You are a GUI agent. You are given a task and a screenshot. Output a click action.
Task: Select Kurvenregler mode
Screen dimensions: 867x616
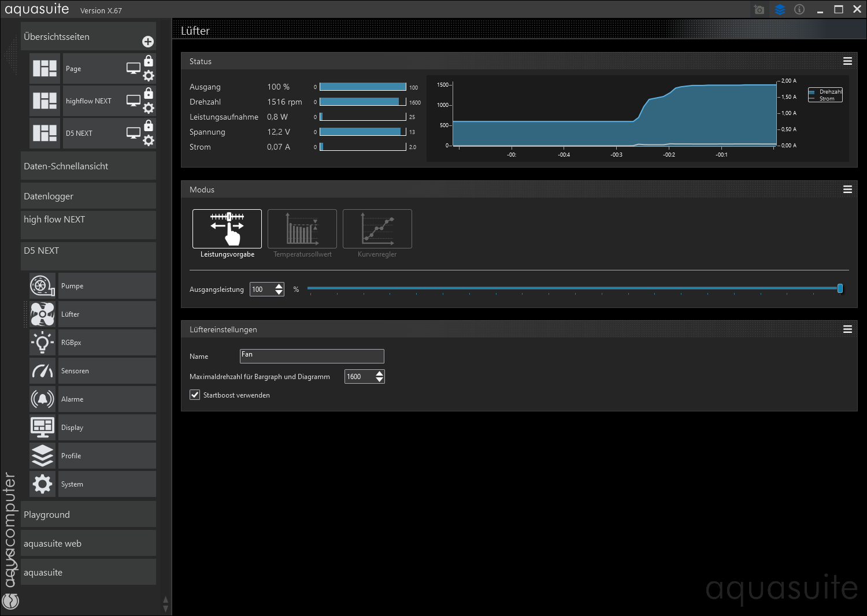tap(377, 229)
